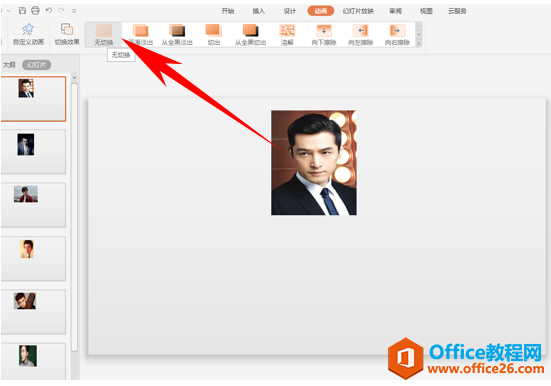Select the fourth slide thumbnail
551x386 pixels.
(33, 258)
